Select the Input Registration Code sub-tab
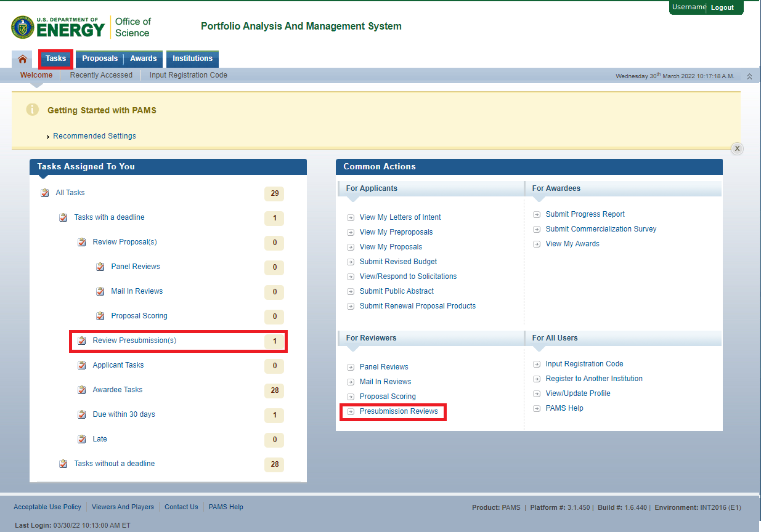 189,75
